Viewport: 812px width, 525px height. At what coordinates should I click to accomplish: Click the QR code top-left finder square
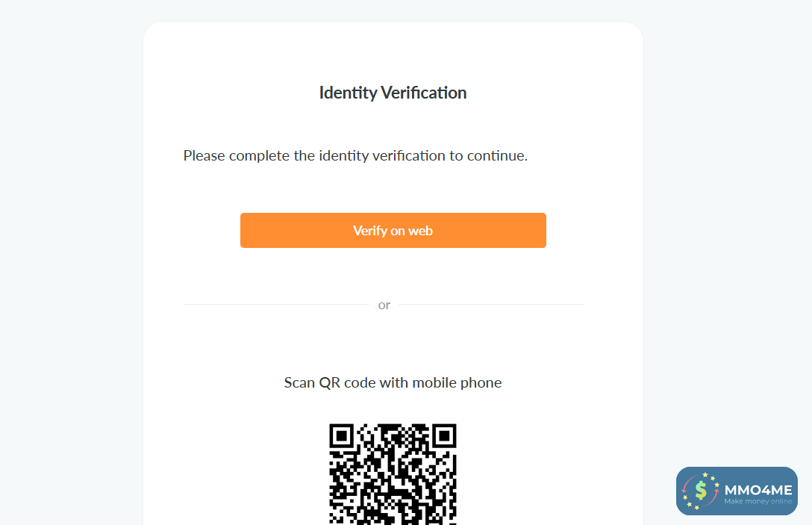click(342, 435)
